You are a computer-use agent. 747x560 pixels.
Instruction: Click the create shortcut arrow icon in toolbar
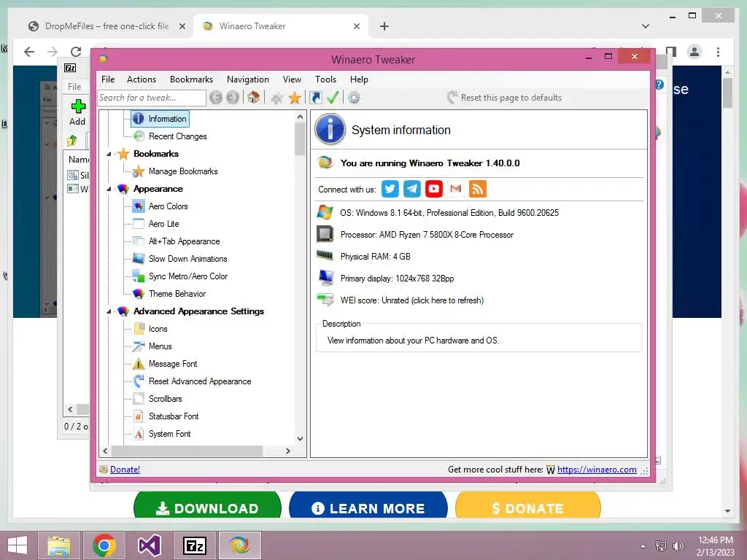[315, 98]
